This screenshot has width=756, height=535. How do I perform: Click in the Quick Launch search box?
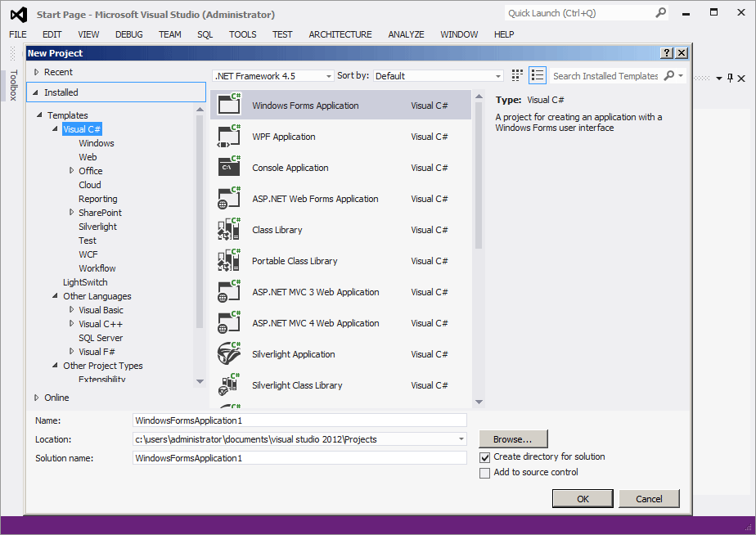tap(580, 13)
